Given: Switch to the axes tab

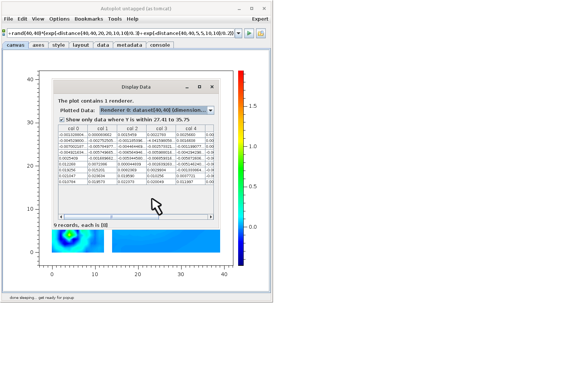Looking at the screenshot, I should click(x=38, y=45).
